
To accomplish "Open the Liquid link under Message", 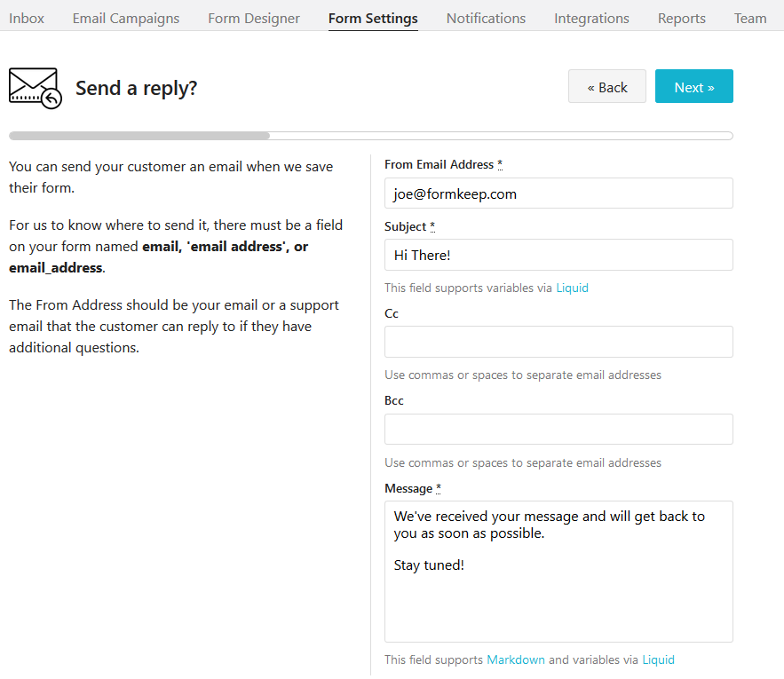I will pos(658,659).
